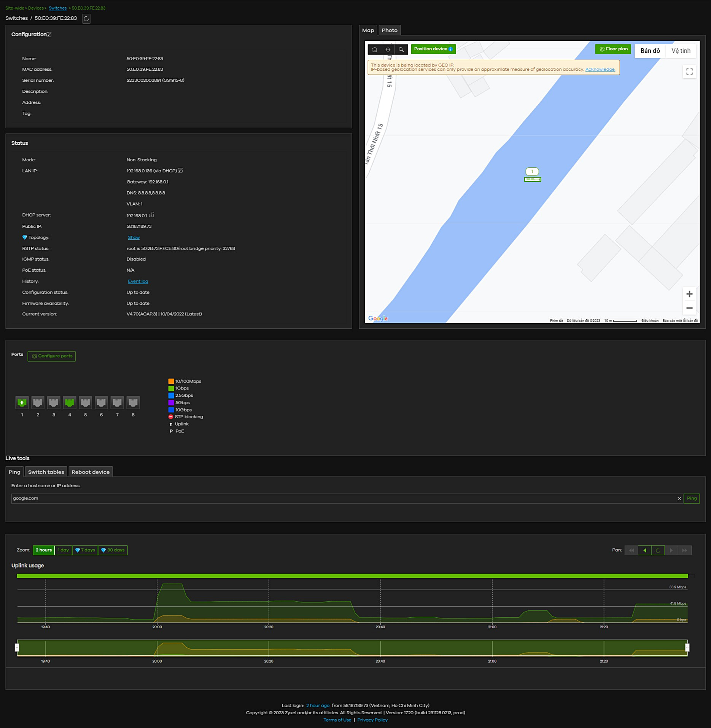Set graph zoom to 2 hours

pyautogui.click(x=44, y=550)
